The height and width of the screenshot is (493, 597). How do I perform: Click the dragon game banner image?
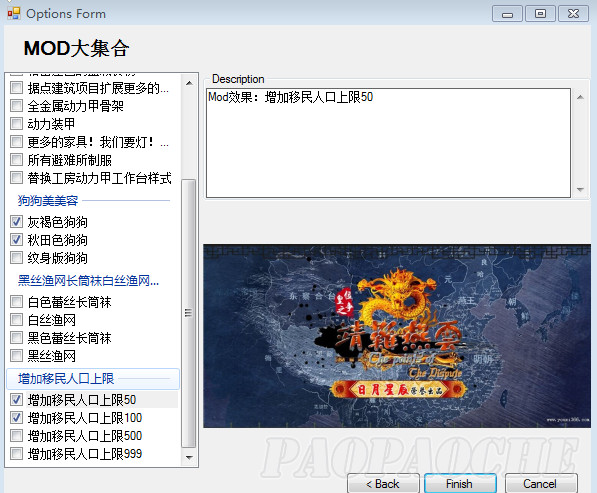point(397,336)
